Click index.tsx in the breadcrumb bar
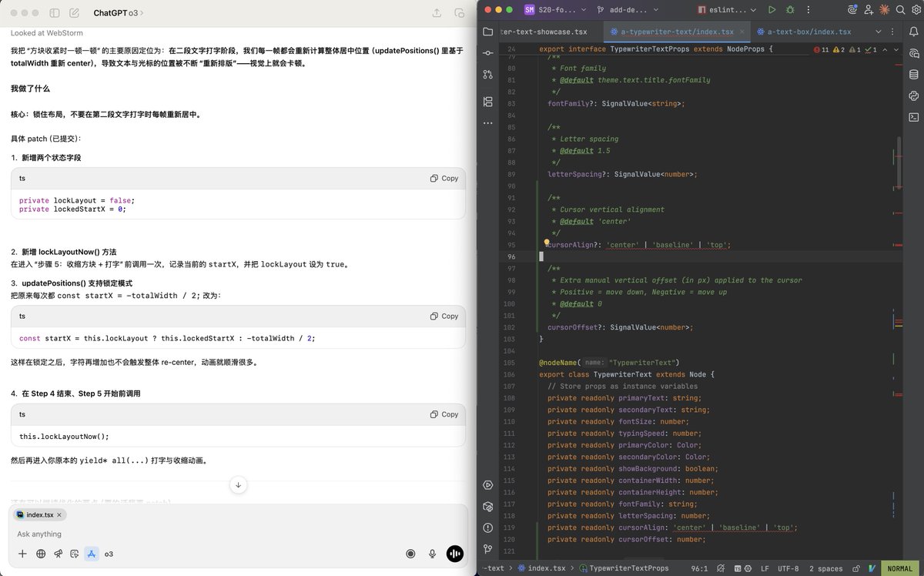The image size is (924, 576). click(541, 568)
